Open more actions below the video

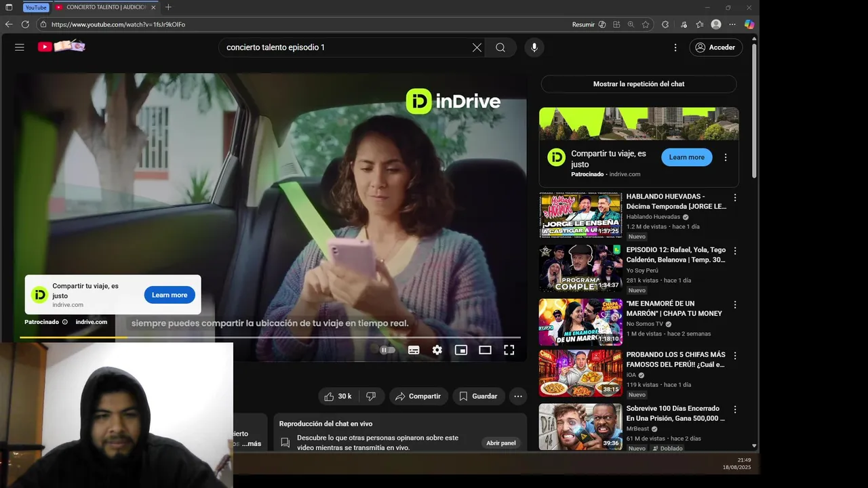pyautogui.click(x=518, y=396)
